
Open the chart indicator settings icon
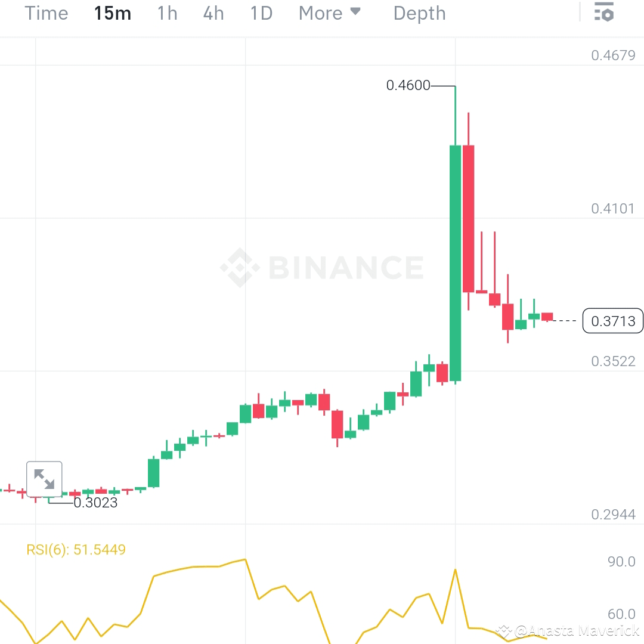605,12
